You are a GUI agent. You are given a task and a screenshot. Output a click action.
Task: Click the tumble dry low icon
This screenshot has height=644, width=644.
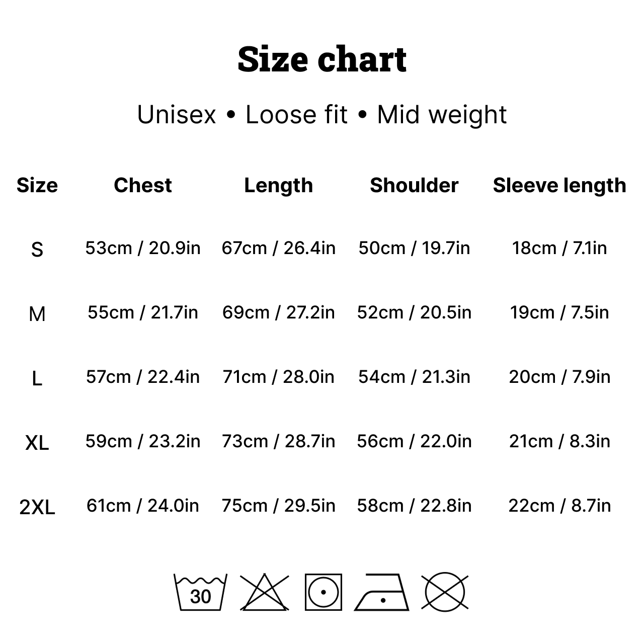coord(323,592)
